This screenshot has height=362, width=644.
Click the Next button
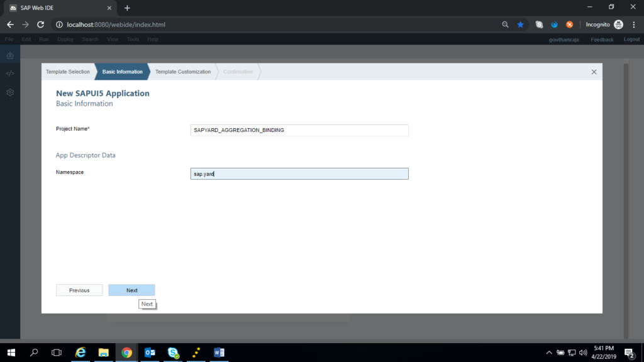coord(132,290)
